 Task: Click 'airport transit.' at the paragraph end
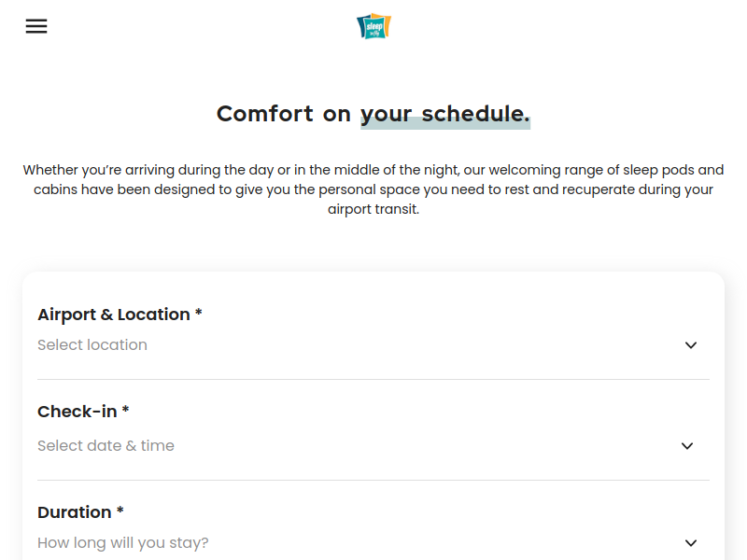click(x=373, y=209)
